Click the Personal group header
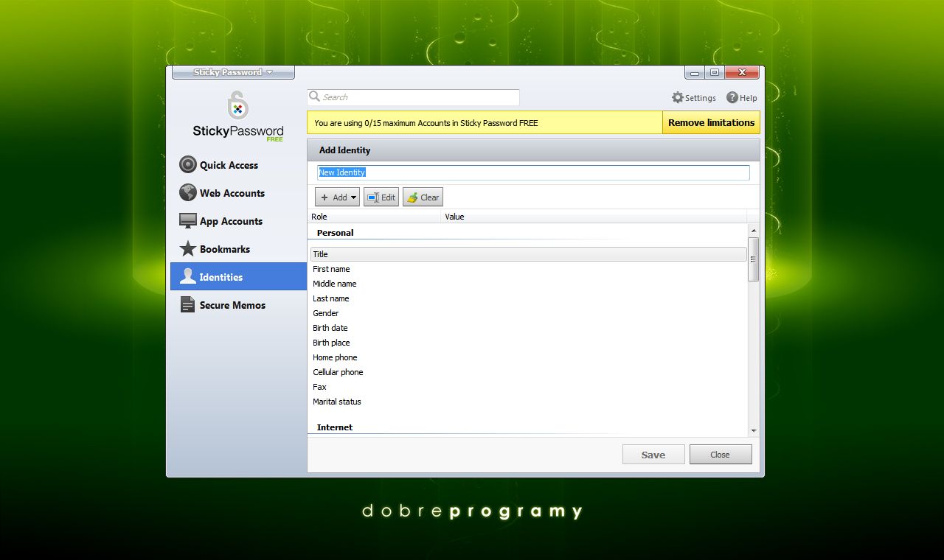This screenshot has width=944, height=560. [x=336, y=233]
